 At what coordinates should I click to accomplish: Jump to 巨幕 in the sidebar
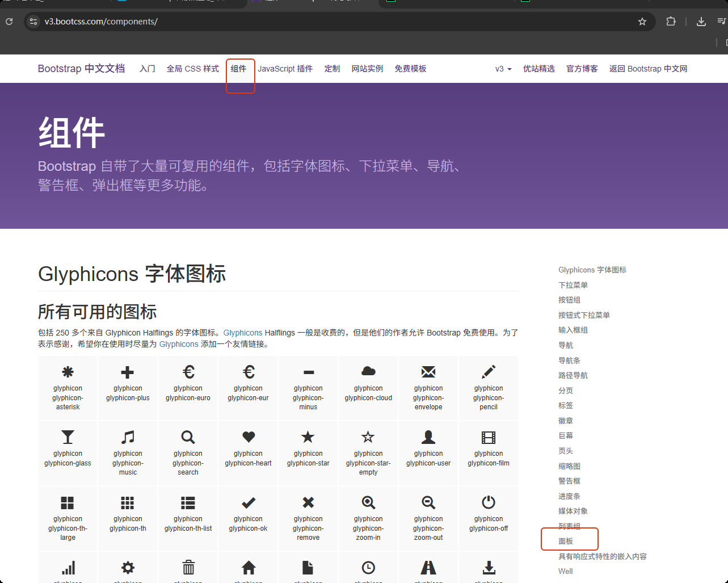click(x=566, y=435)
